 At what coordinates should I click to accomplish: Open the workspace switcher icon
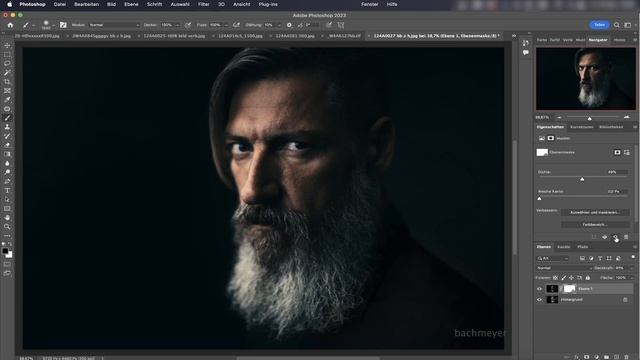[628, 25]
